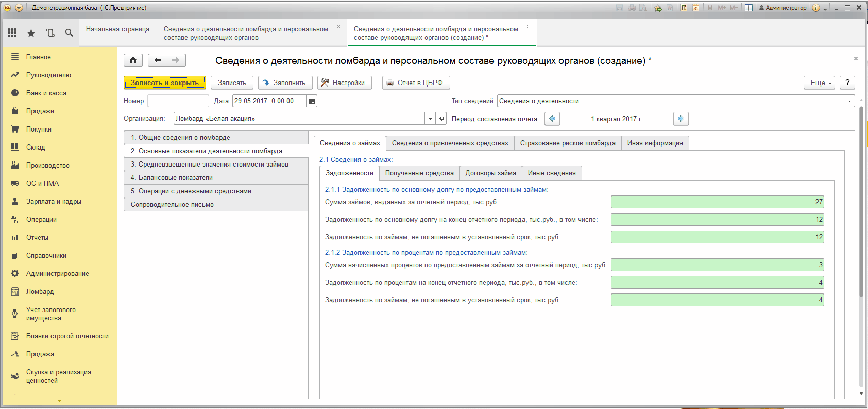This screenshot has width=868, height=409.
Task: Open Страхование рисков ломбарда tab
Action: tap(568, 143)
